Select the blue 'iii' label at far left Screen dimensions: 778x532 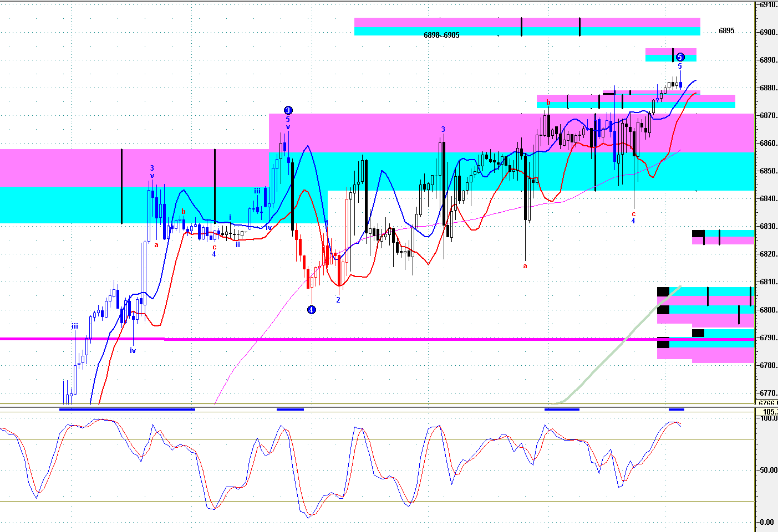[74, 326]
